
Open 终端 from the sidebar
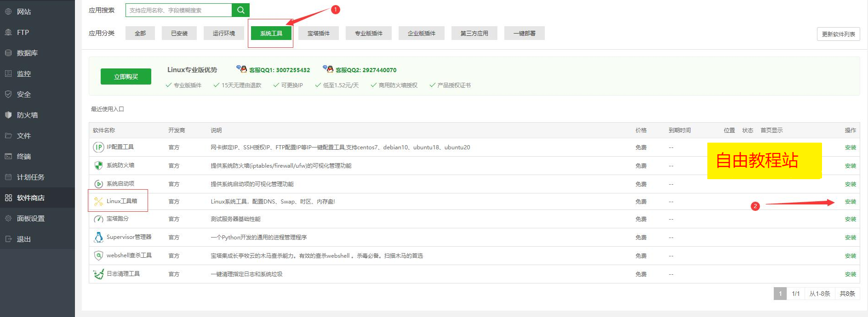23,156
